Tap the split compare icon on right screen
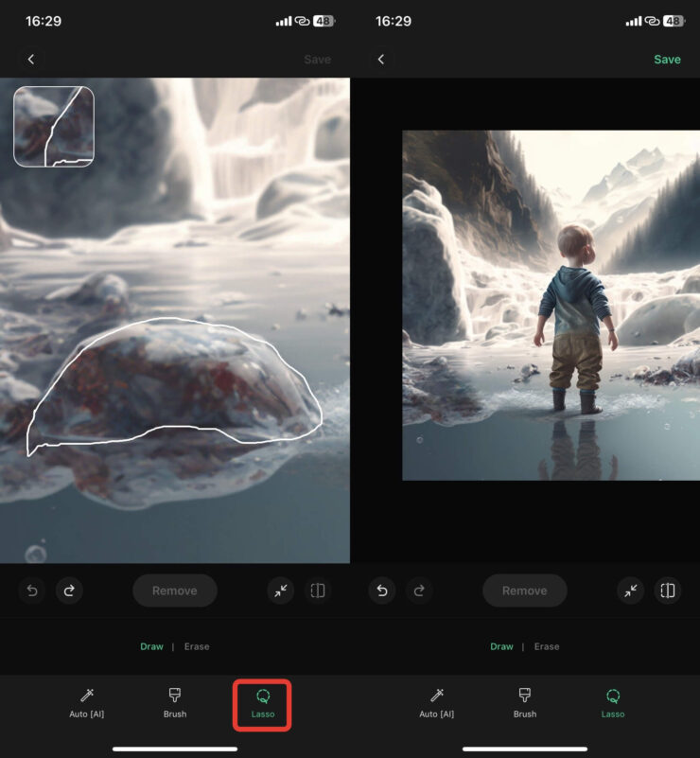The height and width of the screenshot is (758, 700). [668, 591]
